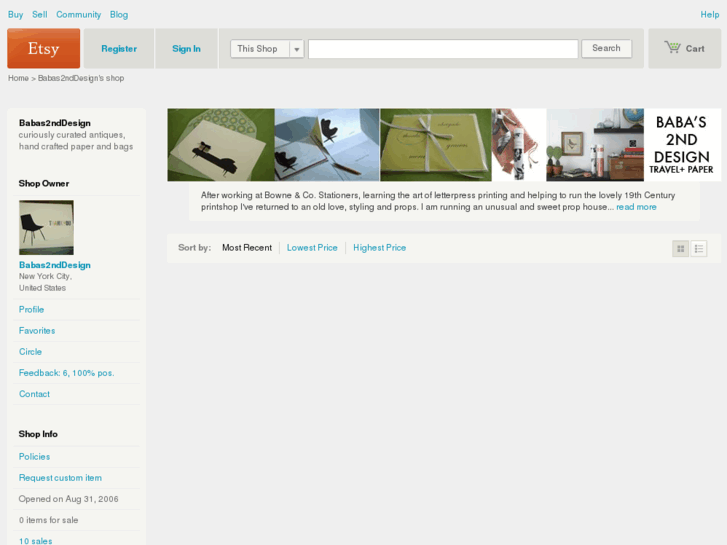
Task: Click the bold Babas2ndDesign shop title heading
Action: [x=55, y=123]
